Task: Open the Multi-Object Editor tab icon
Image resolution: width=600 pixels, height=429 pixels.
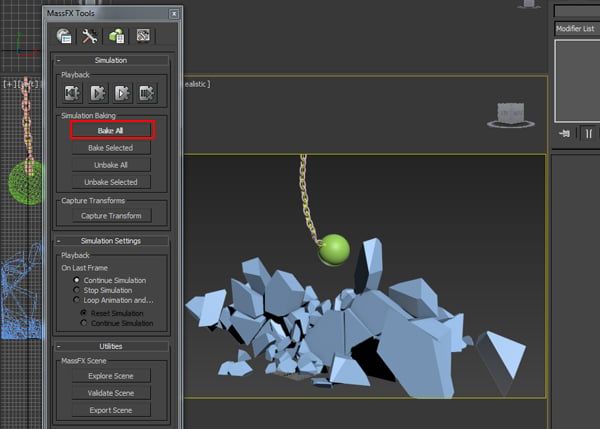Action: pos(116,36)
